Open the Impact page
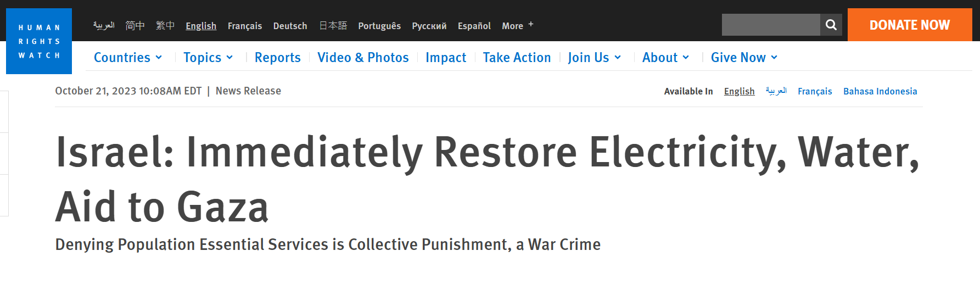The image size is (980, 284). (x=446, y=58)
